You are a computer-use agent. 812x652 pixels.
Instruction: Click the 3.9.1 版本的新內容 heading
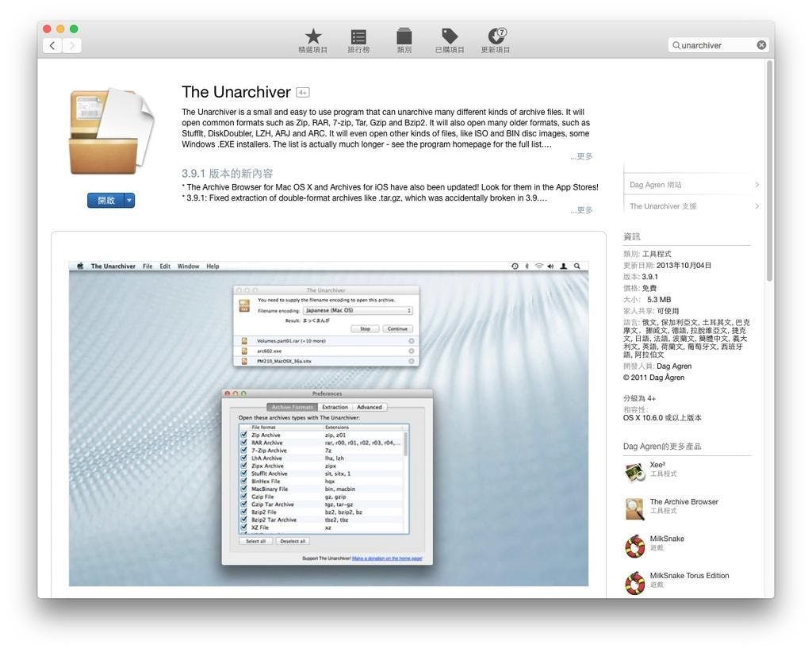[227, 174]
